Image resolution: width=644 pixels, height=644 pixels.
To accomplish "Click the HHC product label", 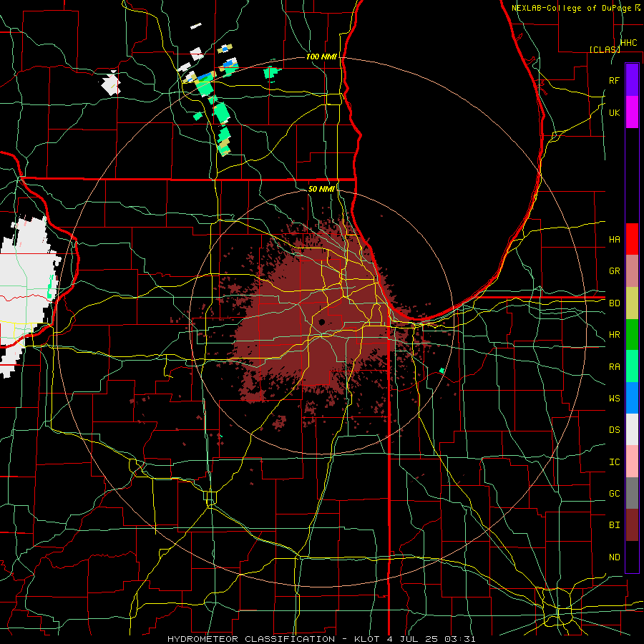I will coord(629,43).
